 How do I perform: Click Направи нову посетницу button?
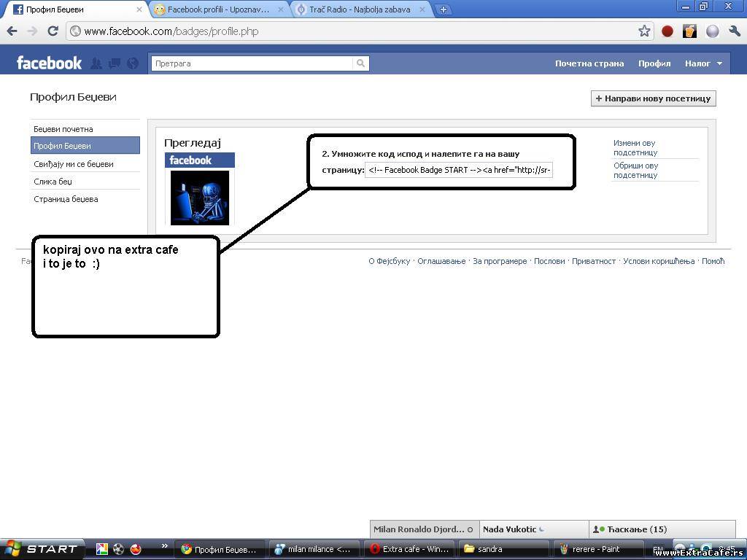click(x=653, y=98)
